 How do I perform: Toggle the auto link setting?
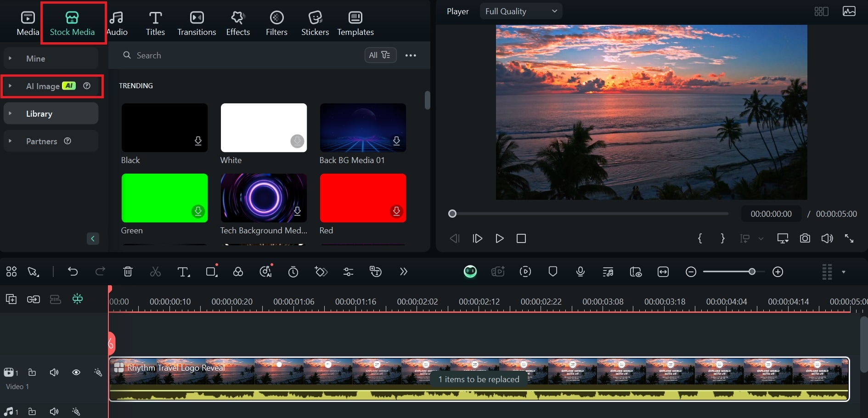[x=33, y=299]
